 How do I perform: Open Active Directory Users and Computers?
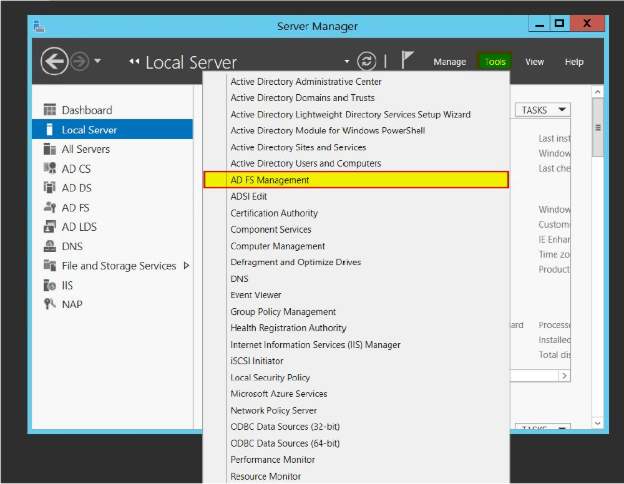point(305,163)
